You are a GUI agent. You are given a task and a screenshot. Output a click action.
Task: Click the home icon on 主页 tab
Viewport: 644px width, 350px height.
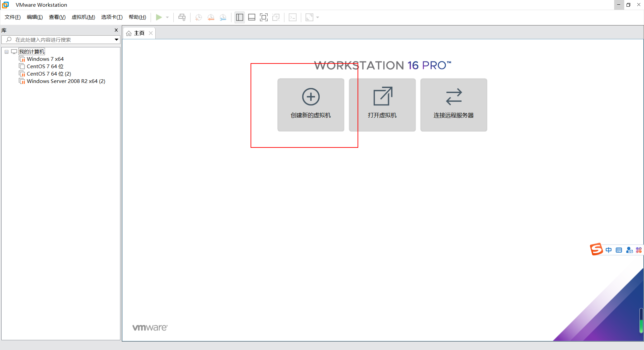tap(129, 33)
